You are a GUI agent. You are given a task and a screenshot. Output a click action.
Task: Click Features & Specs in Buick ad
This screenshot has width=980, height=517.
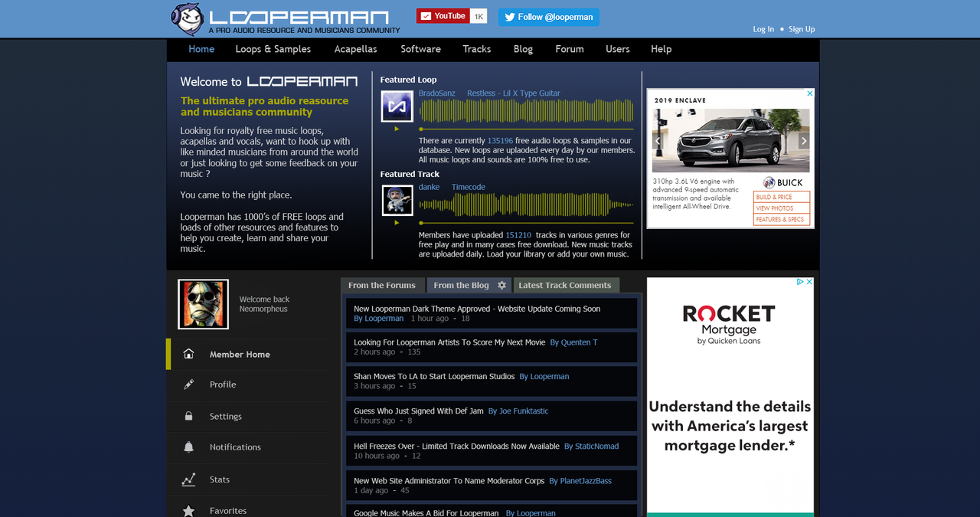point(782,219)
